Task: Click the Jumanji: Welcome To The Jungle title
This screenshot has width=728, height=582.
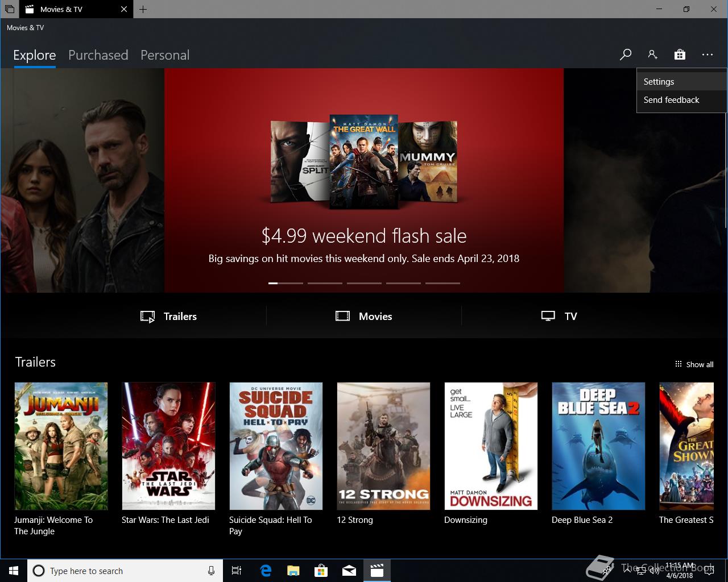Action: [x=53, y=526]
